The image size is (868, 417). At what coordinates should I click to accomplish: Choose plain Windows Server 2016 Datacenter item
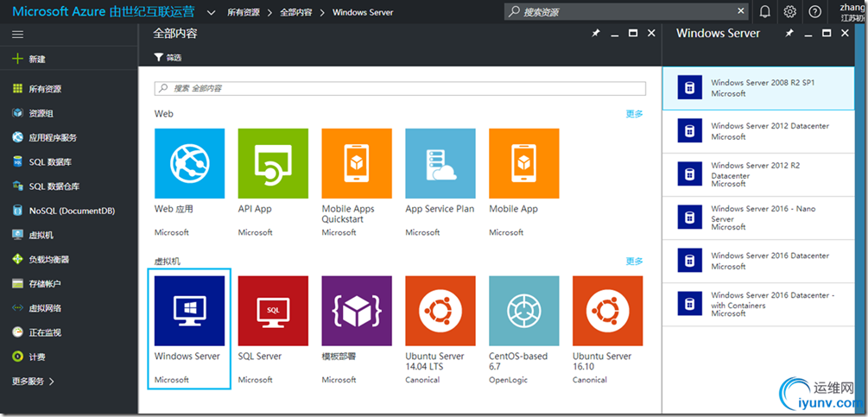point(758,261)
